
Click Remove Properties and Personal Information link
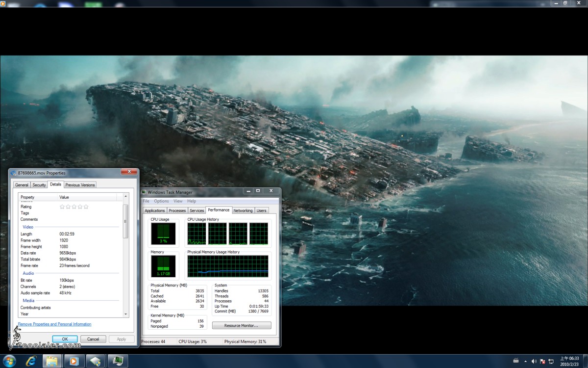tap(54, 324)
